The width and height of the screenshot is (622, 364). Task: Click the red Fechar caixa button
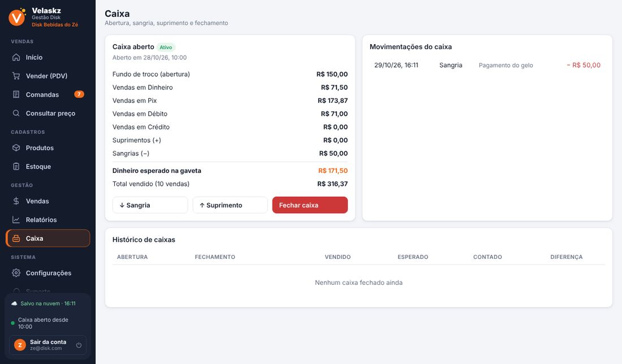point(310,205)
